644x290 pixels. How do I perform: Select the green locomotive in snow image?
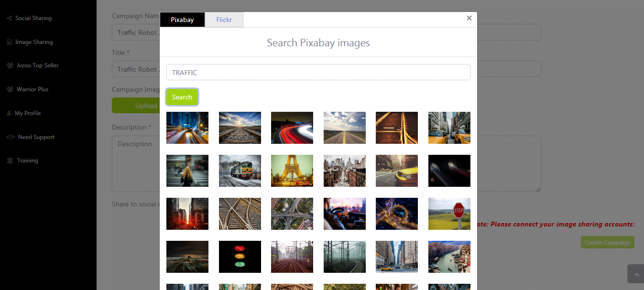[240, 171]
